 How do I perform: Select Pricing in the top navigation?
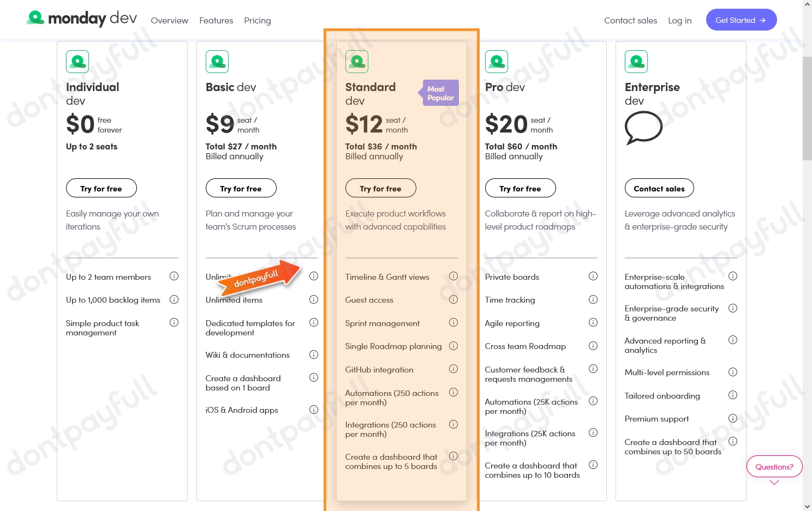point(257,20)
